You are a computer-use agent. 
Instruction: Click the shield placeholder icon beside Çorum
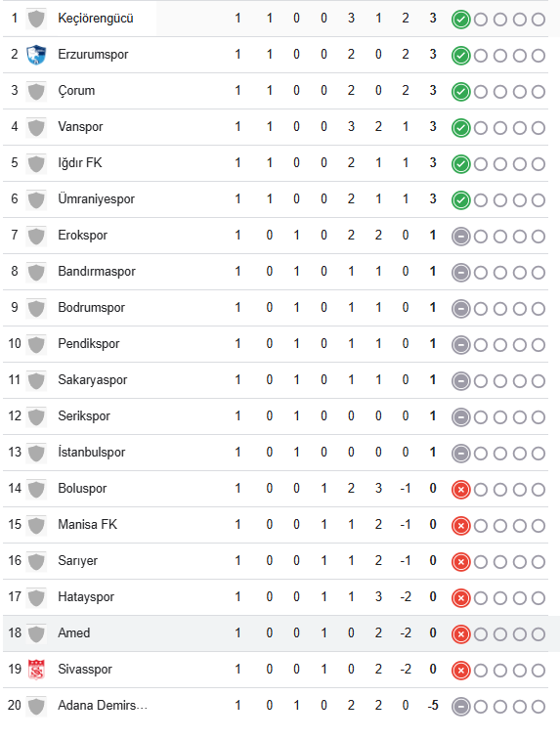[x=36, y=91]
